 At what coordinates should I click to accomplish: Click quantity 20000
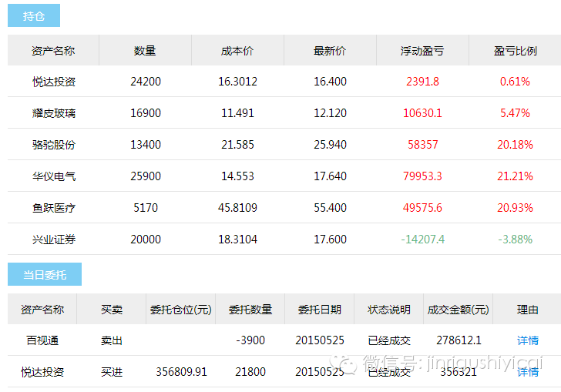[x=146, y=239]
